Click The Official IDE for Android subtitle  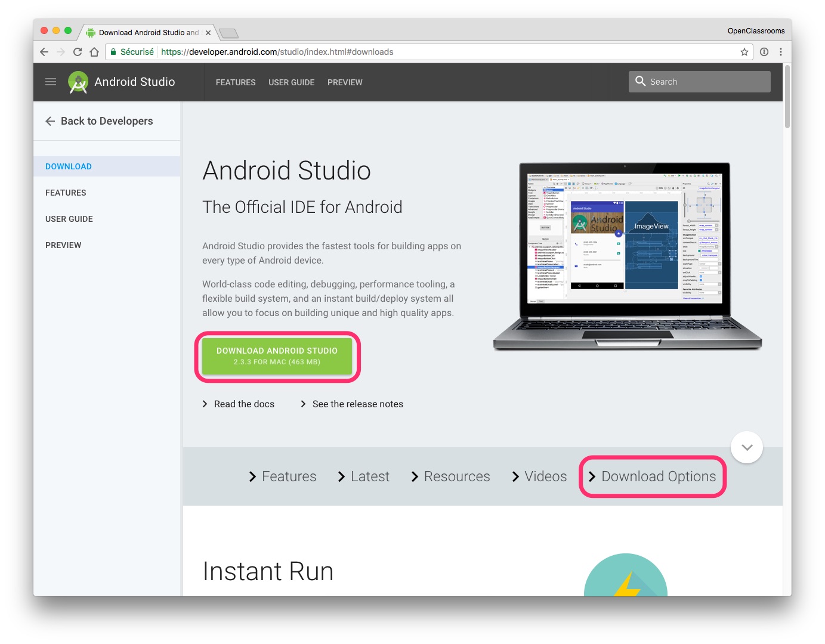[x=302, y=207]
